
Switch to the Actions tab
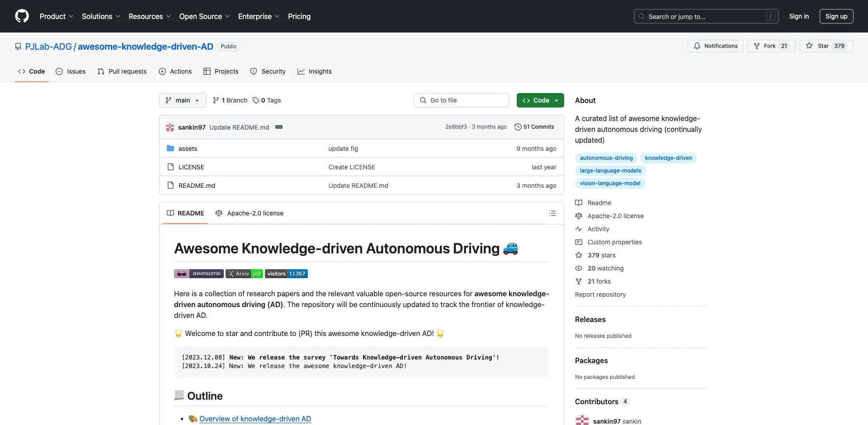coord(175,71)
